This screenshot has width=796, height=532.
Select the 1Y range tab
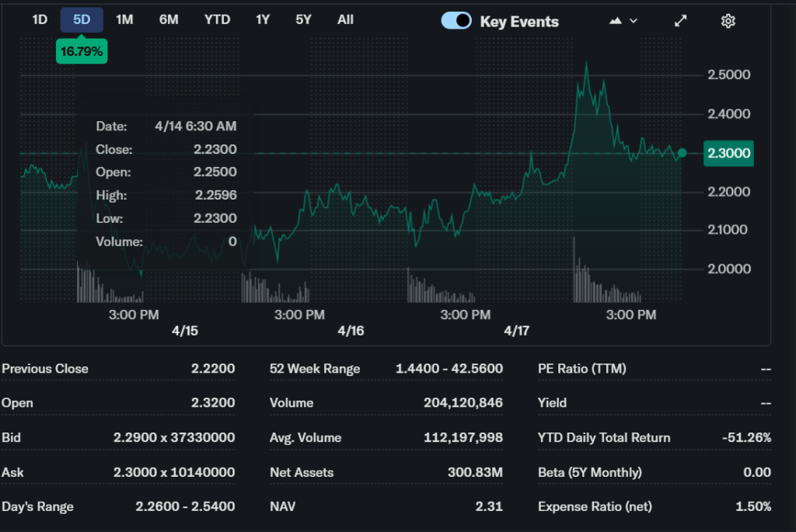263,19
